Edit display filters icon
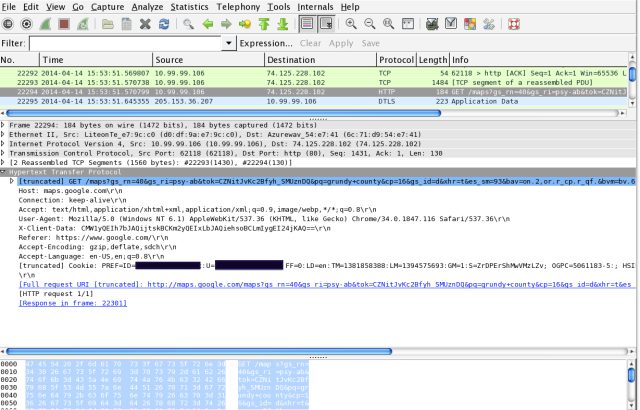Viewport: 640px width, 410px height. click(451, 24)
